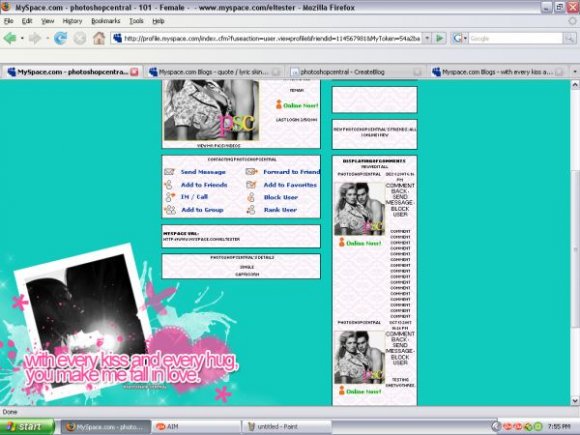
Task: Click the profile picture with PSC logo
Action: [x=211, y=110]
